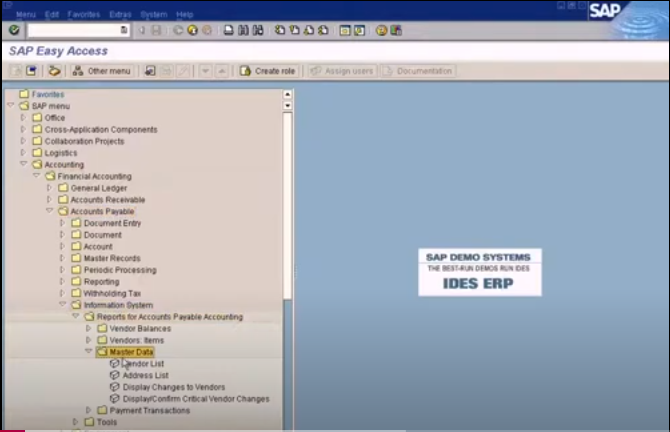Expand the Accounts Receivable folder node
Image resolution: width=670 pixels, height=432 pixels.
pos(49,199)
